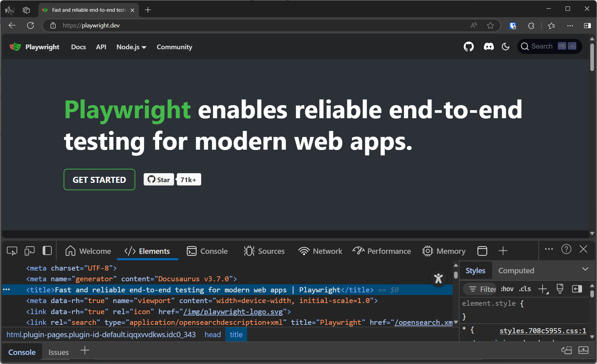Open DevTools customize three-dots menu

coord(549,249)
